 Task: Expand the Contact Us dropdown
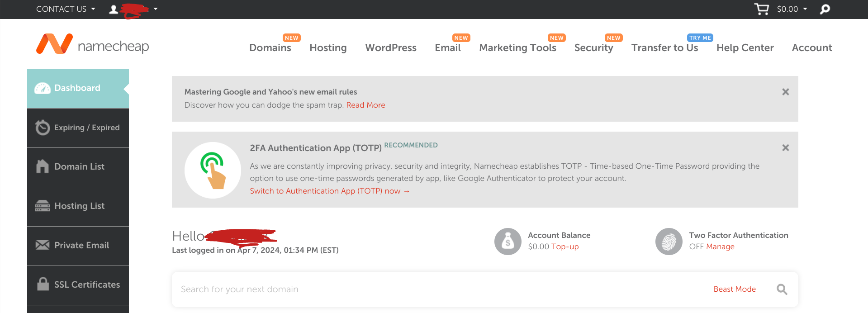[66, 9]
